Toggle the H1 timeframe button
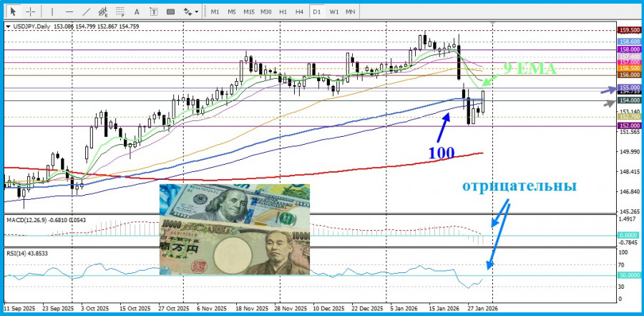This screenshot has height=316, width=644. point(283,11)
